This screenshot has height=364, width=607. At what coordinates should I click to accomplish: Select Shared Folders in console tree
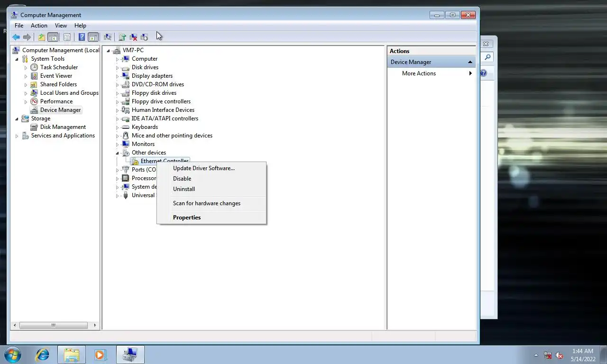coord(58,84)
